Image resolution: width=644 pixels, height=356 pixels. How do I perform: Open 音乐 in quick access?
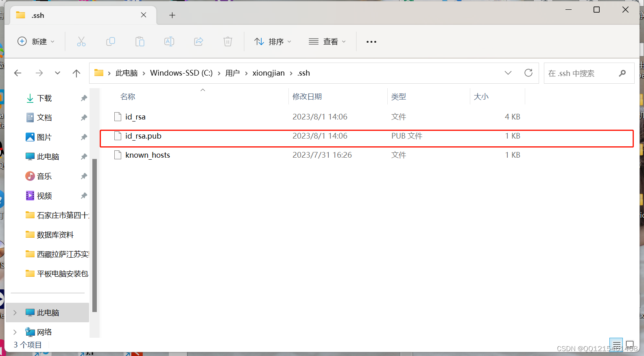point(44,176)
